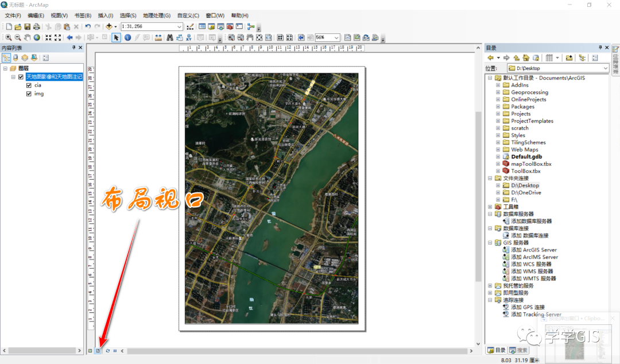Expand the Default.gdb node
Viewport: 620px width, 364px height.
498,157
